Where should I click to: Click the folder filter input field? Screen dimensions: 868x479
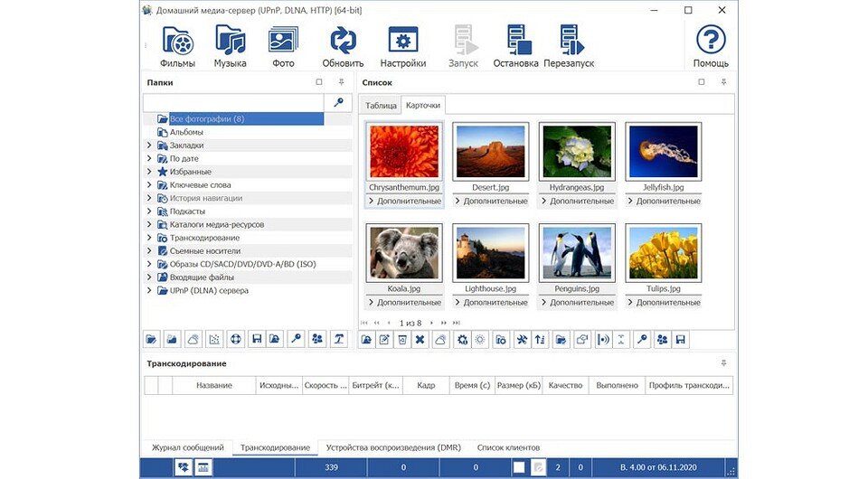[233, 102]
